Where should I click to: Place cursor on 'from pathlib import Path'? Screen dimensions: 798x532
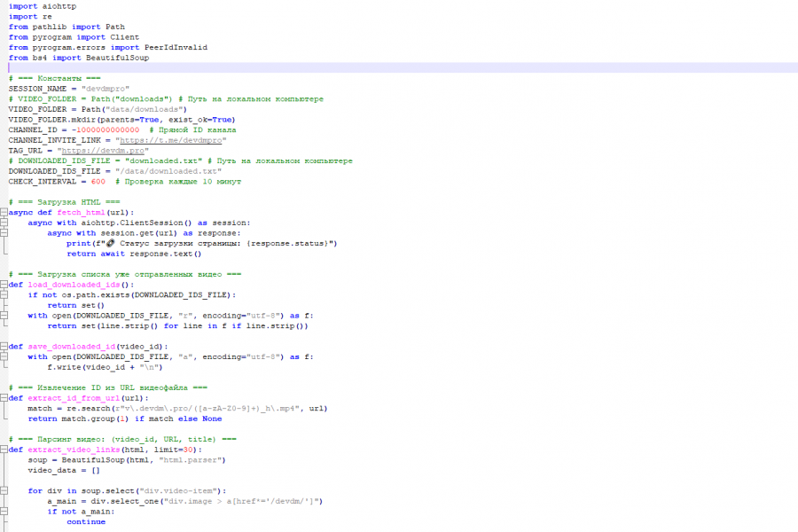pos(66,27)
